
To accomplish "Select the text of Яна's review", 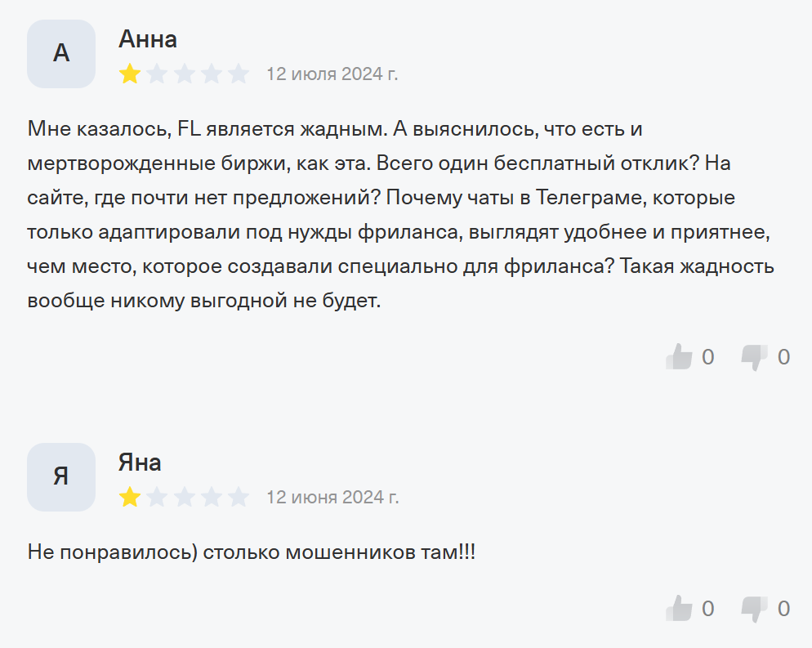I will (253, 552).
